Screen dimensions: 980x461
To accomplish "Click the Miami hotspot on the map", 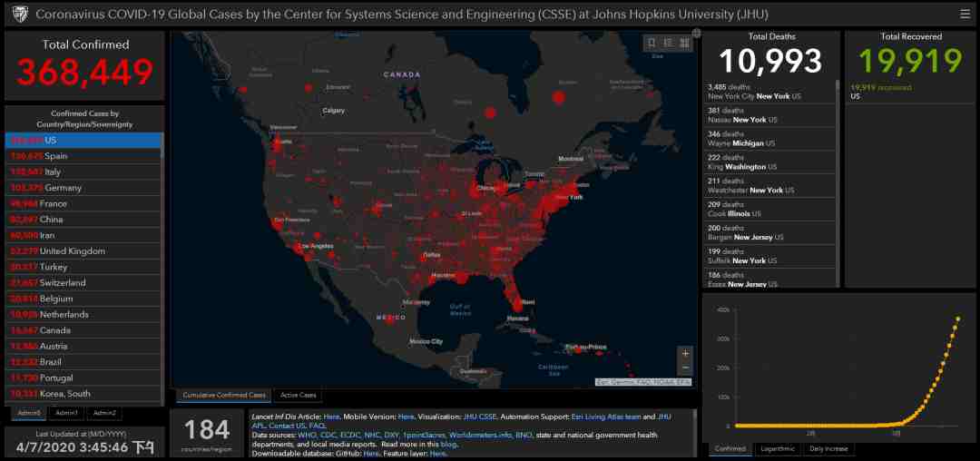I will coord(517,306).
